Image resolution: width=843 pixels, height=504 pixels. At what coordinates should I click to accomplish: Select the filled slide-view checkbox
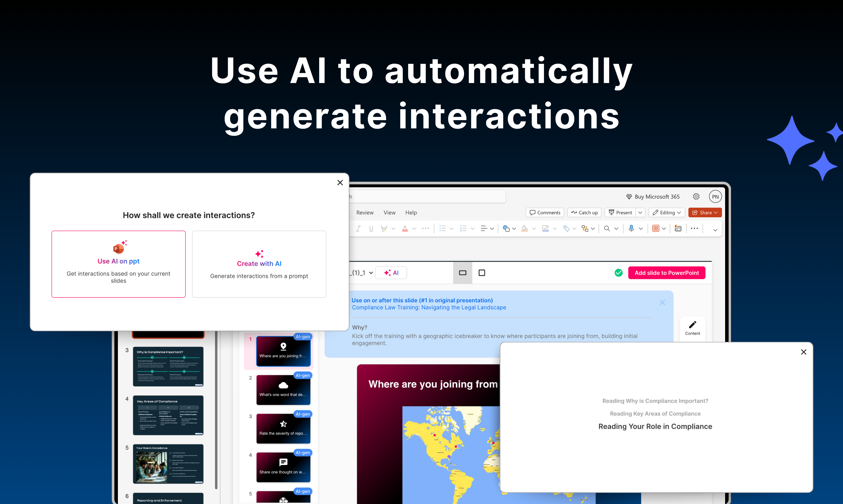point(463,273)
